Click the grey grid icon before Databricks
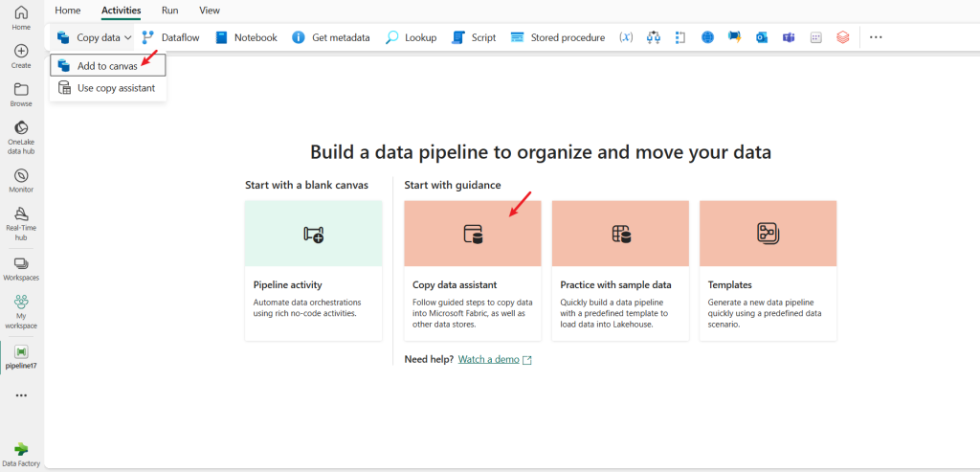This screenshot has width=980, height=472. (815, 37)
